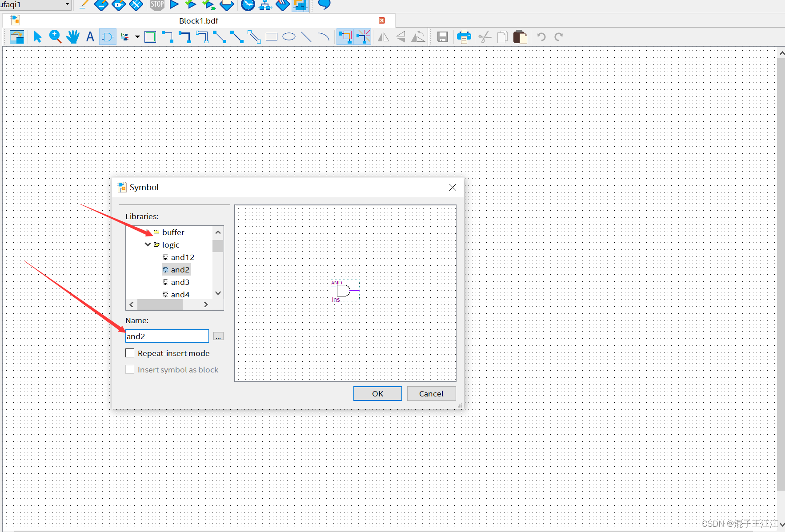Confirm the symbol with OK

[378, 393]
